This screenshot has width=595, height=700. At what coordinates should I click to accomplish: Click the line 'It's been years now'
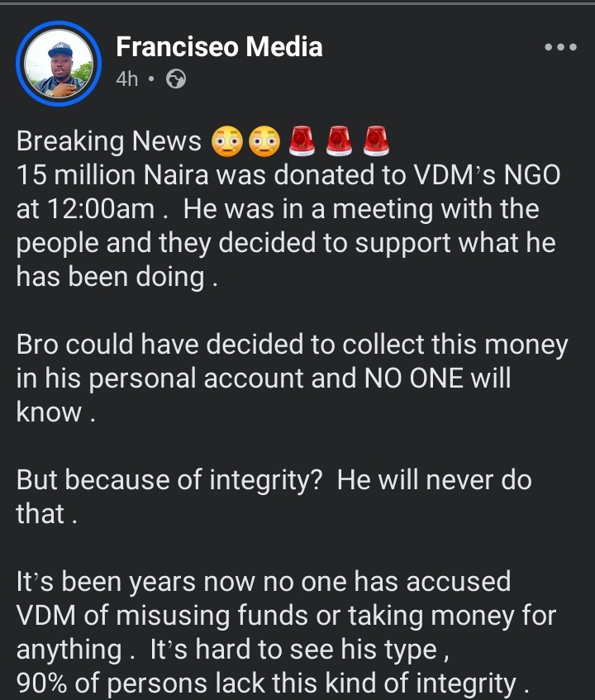pos(264,582)
